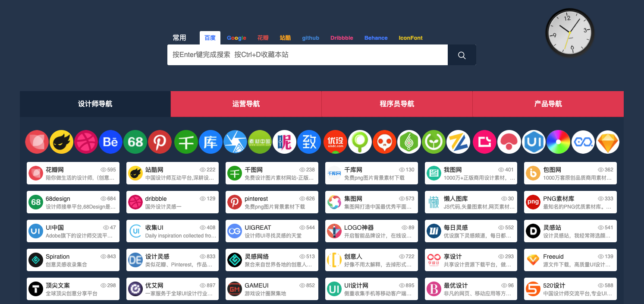This screenshot has height=304, width=644.
Task: Open the LOGO神器 site card
Action: click(x=371, y=231)
